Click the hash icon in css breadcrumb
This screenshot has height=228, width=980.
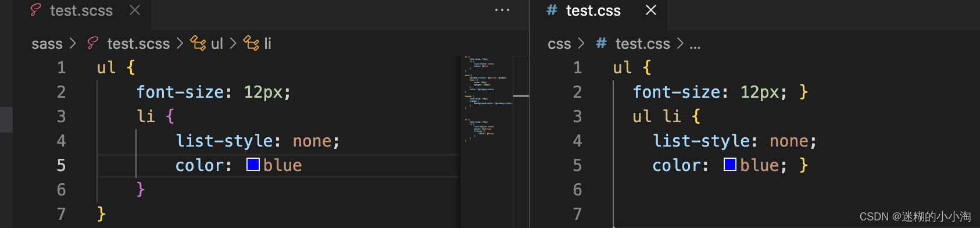[602, 44]
